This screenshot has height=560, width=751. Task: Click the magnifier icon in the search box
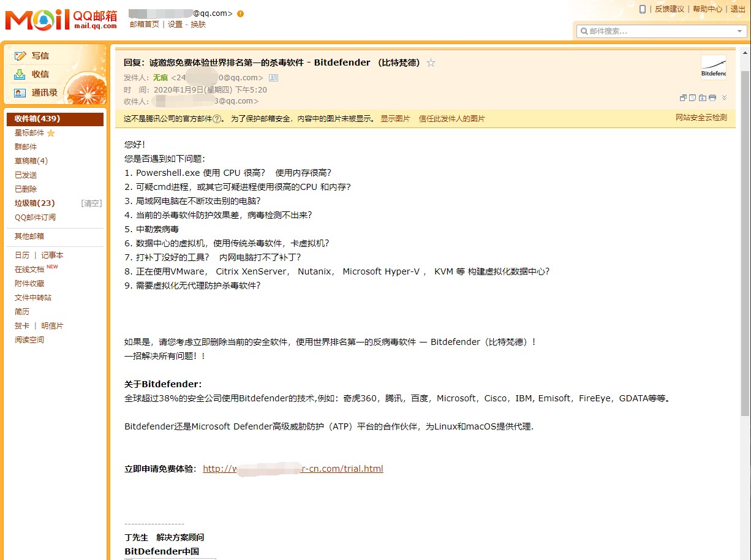click(x=584, y=31)
